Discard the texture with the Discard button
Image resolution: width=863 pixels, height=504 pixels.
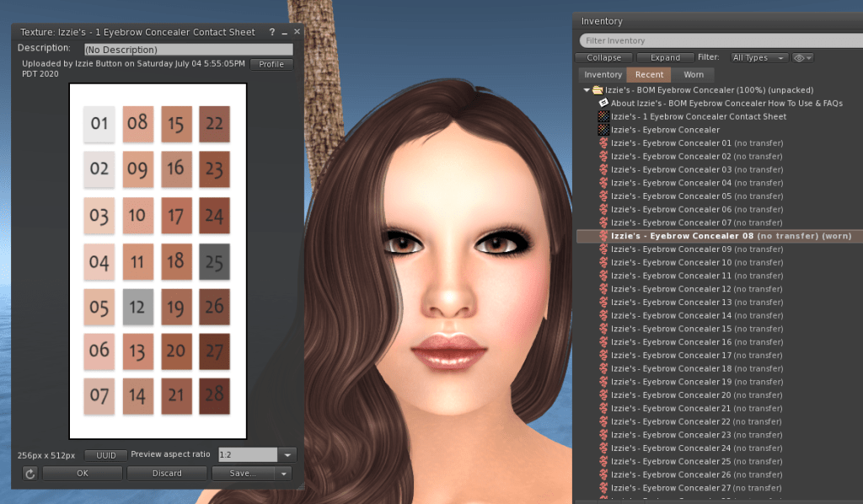167,473
